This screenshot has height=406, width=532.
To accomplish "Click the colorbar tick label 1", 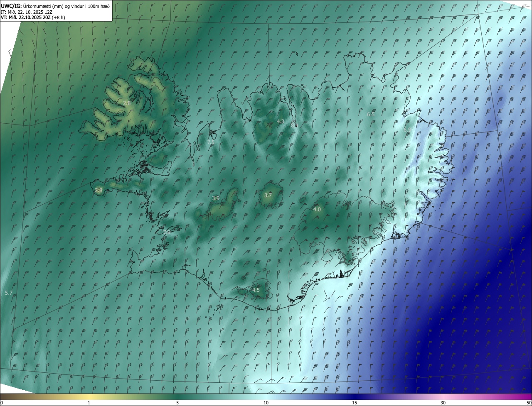I will coord(89,403).
